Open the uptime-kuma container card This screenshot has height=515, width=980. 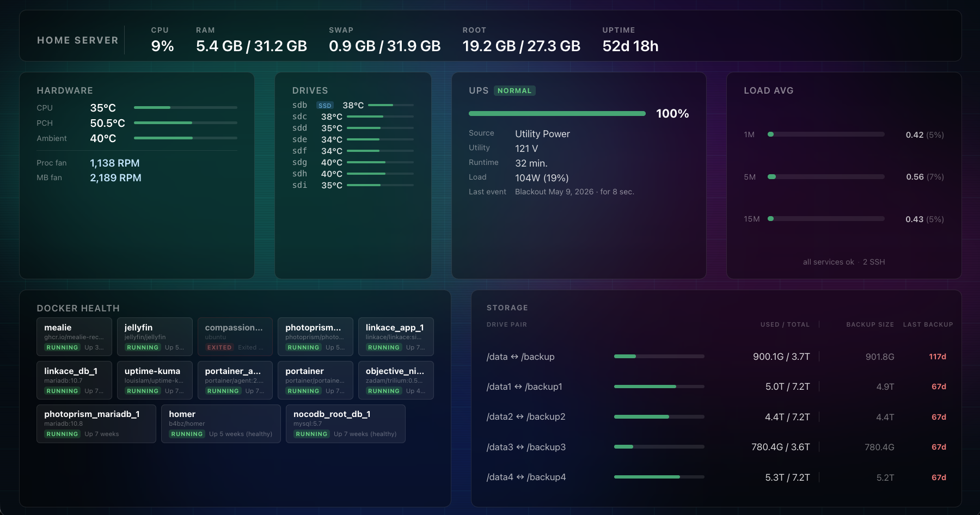(x=155, y=380)
